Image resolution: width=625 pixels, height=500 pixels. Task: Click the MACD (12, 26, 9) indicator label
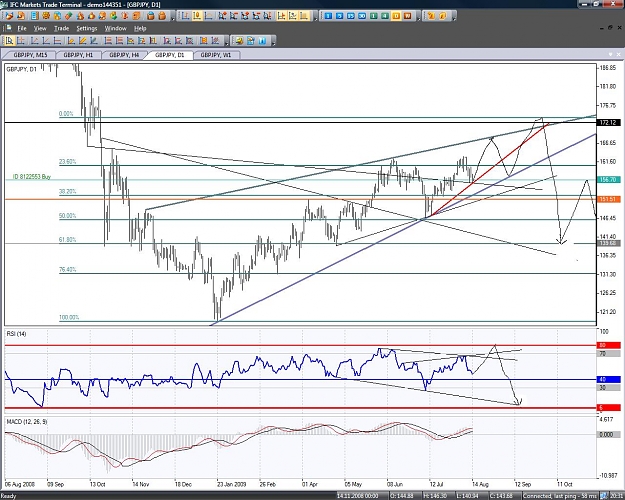[x=27, y=421]
